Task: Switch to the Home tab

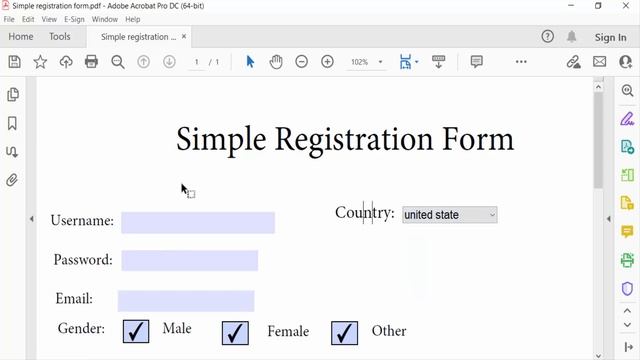Action: (x=21, y=37)
